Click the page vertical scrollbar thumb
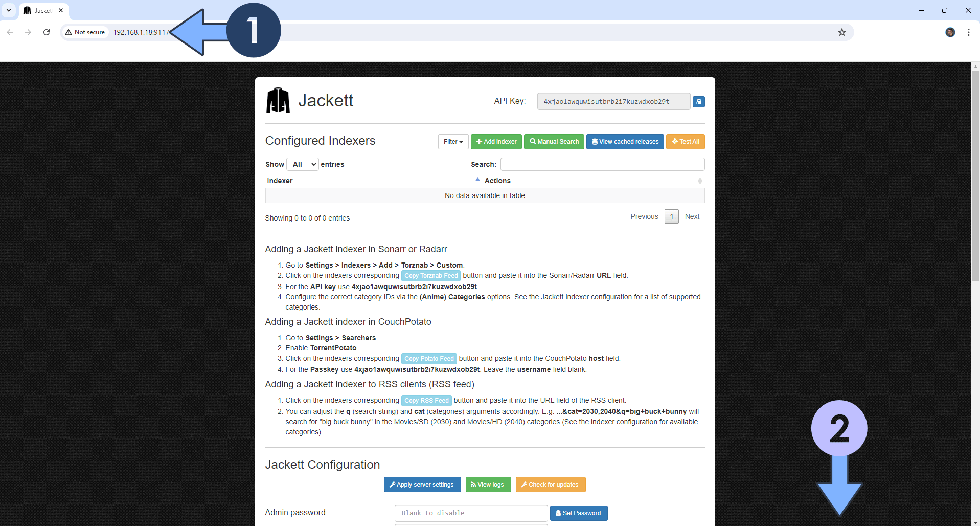980x526 pixels. tap(975, 177)
